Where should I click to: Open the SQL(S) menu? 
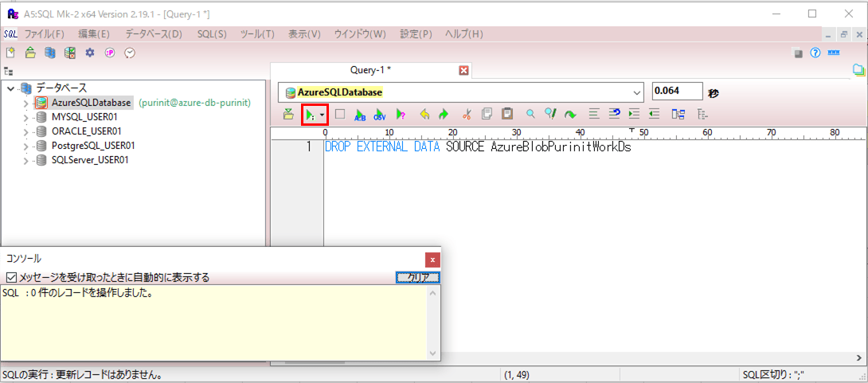click(x=212, y=33)
